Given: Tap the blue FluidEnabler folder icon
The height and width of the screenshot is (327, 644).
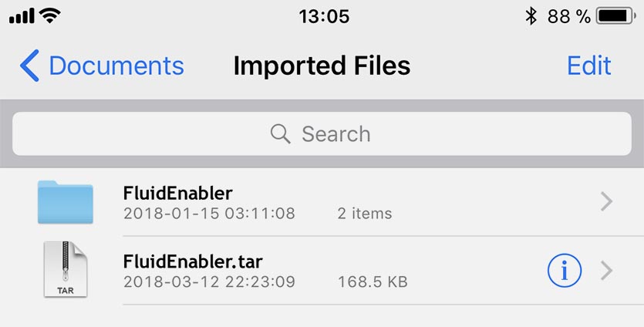Looking at the screenshot, I should pyautogui.click(x=66, y=202).
